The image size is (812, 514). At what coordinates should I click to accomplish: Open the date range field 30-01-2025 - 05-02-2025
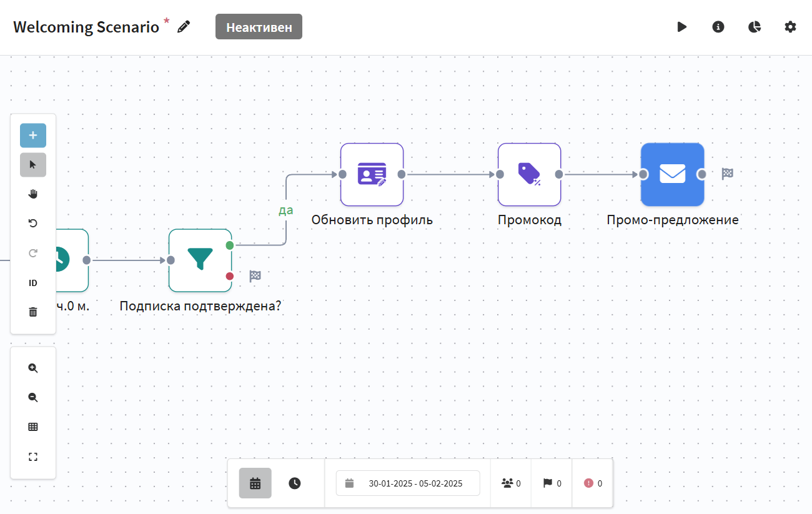coord(408,483)
